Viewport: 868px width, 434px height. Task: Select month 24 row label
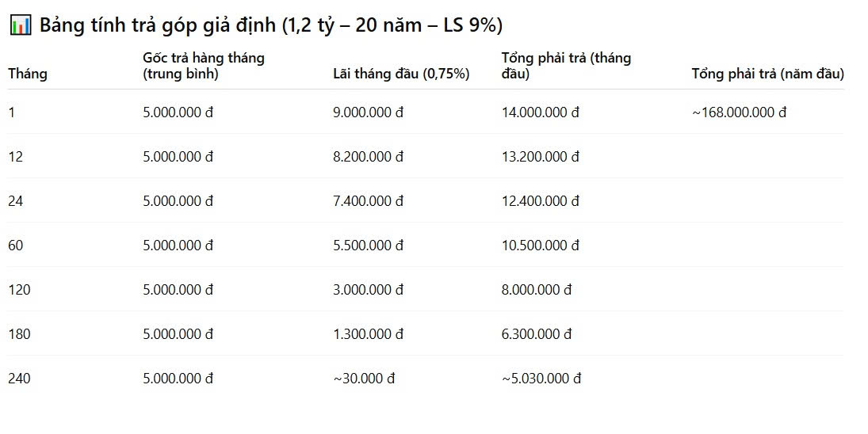(x=16, y=200)
